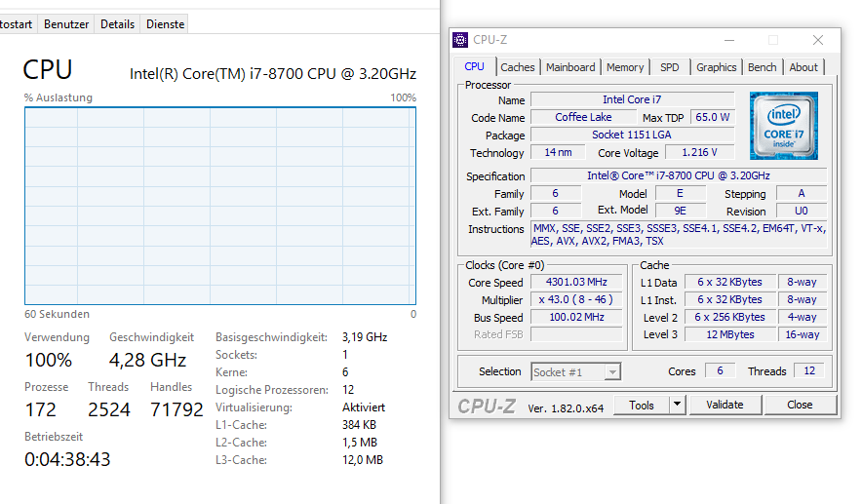
Task: Click the Level 2 6 x 256 KBytes value
Action: (730, 317)
